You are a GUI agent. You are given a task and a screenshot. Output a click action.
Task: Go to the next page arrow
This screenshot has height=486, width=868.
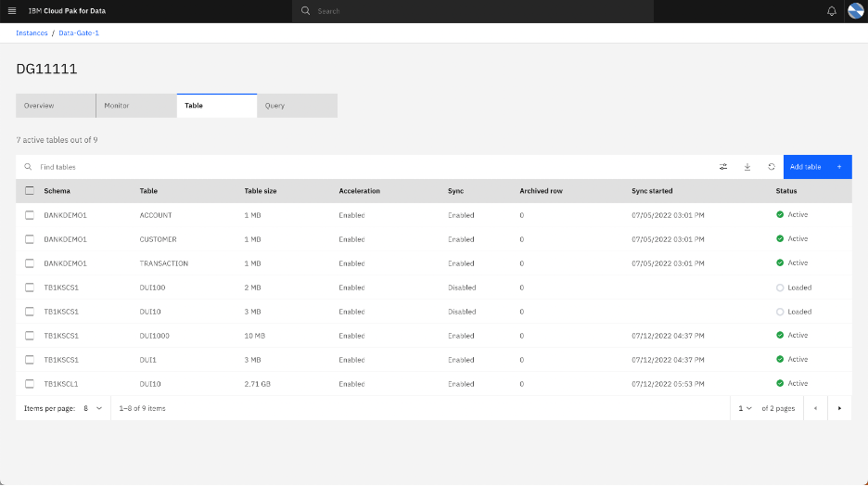tap(839, 408)
